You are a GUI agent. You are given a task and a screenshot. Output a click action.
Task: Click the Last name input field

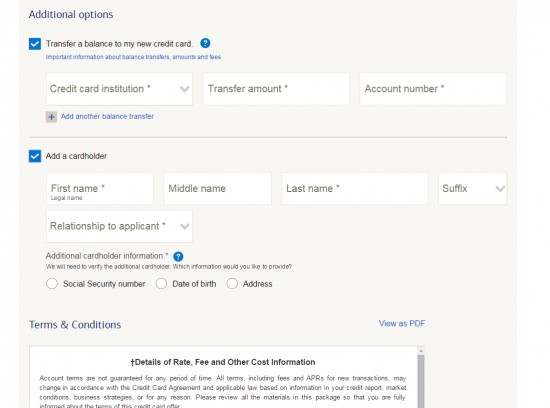[x=354, y=189]
